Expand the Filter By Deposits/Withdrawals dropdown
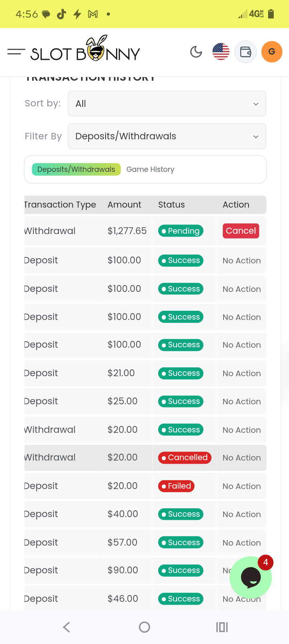289x644 pixels. tap(167, 136)
